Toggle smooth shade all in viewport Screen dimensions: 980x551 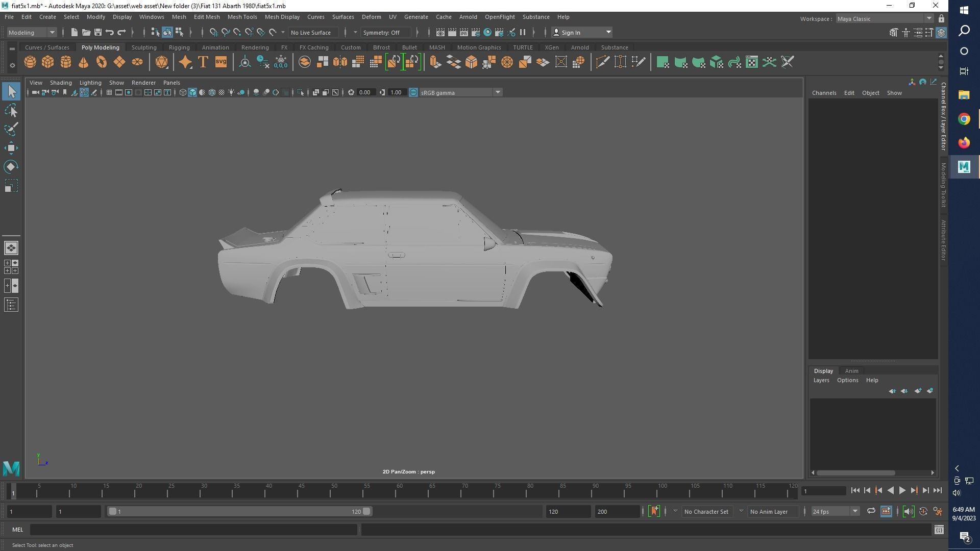pos(192,92)
